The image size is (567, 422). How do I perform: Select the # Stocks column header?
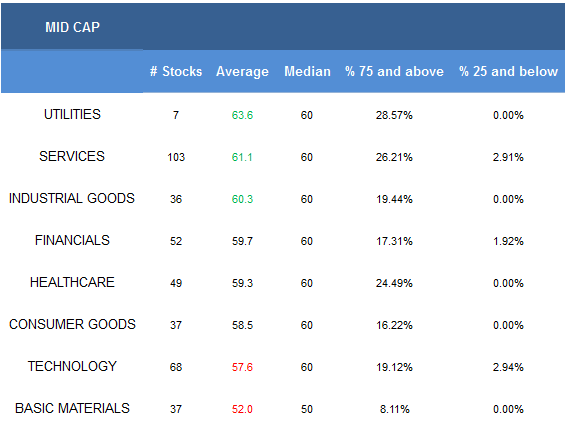(176, 71)
